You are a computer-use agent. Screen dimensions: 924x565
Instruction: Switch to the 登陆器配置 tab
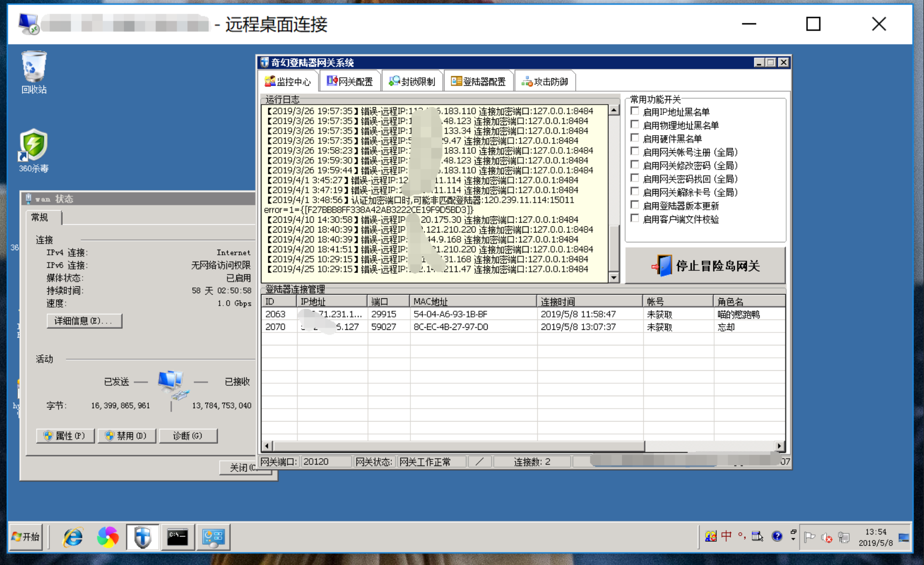478,81
